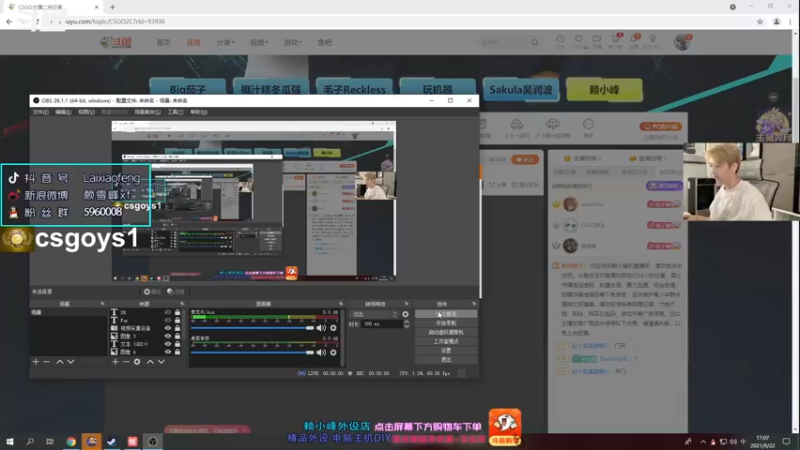Image resolution: width=800 pixels, height=450 pixels.
Task: Remove selected source with the minus icon
Action: tap(126, 362)
